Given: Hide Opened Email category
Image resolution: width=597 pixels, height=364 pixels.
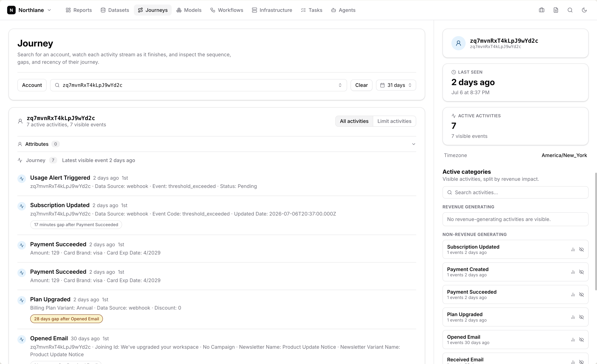Looking at the screenshot, I should (x=582, y=340).
